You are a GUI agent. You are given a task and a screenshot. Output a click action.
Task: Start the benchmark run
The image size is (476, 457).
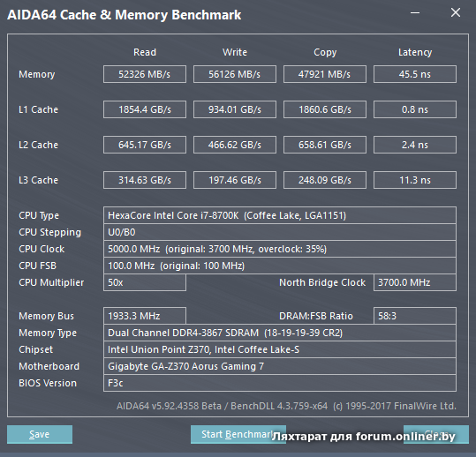tap(238, 434)
